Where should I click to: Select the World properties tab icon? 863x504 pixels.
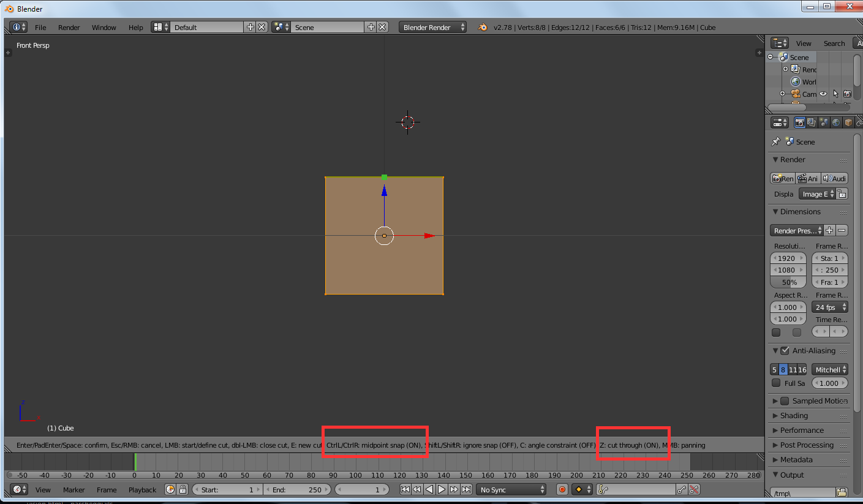coord(836,122)
